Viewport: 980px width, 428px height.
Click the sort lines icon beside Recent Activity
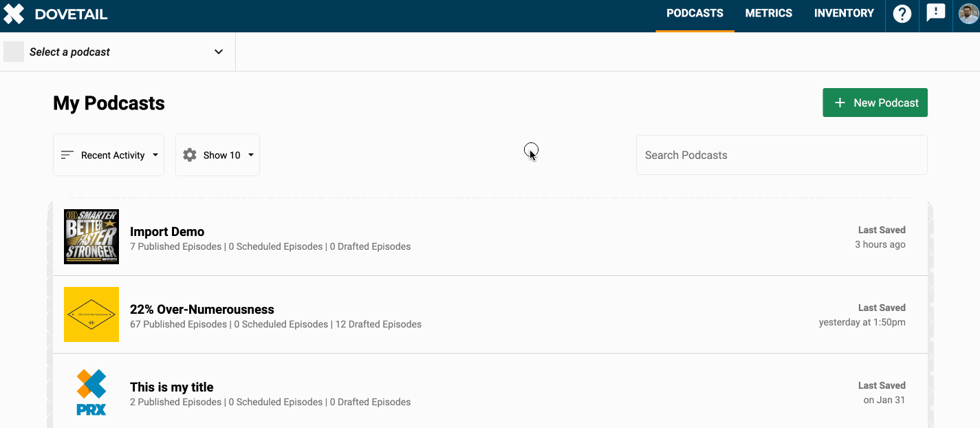click(x=67, y=155)
